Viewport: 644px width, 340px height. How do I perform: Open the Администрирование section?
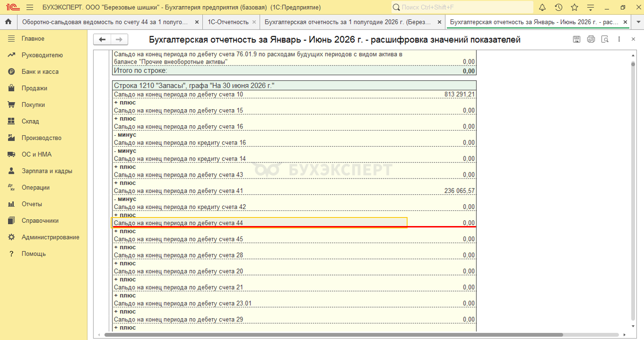50,237
